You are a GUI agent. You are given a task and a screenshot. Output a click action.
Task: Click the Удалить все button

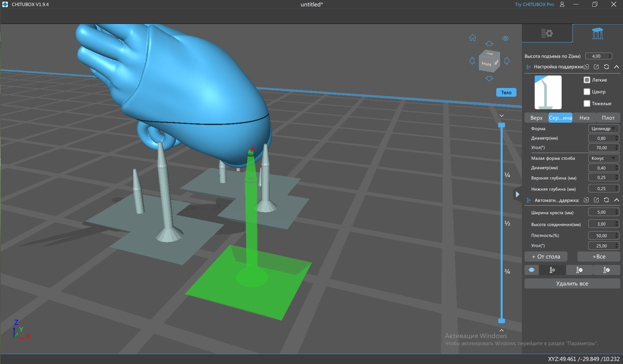point(572,284)
